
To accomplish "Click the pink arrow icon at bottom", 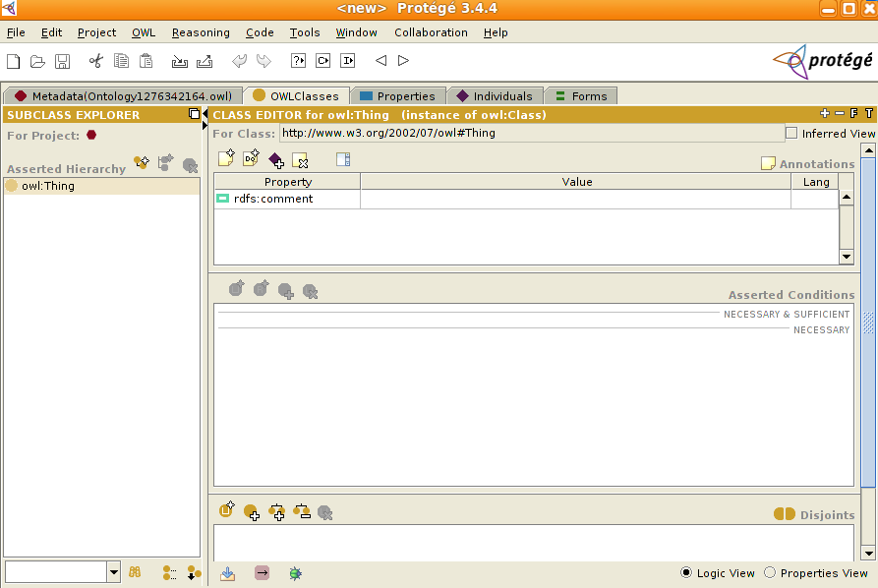I will (x=263, y=573).
